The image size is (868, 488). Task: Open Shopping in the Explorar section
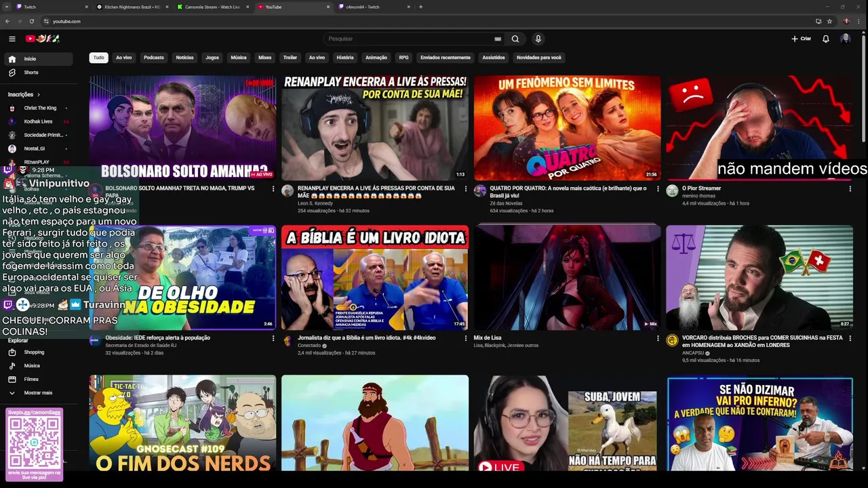coord(38,352)
